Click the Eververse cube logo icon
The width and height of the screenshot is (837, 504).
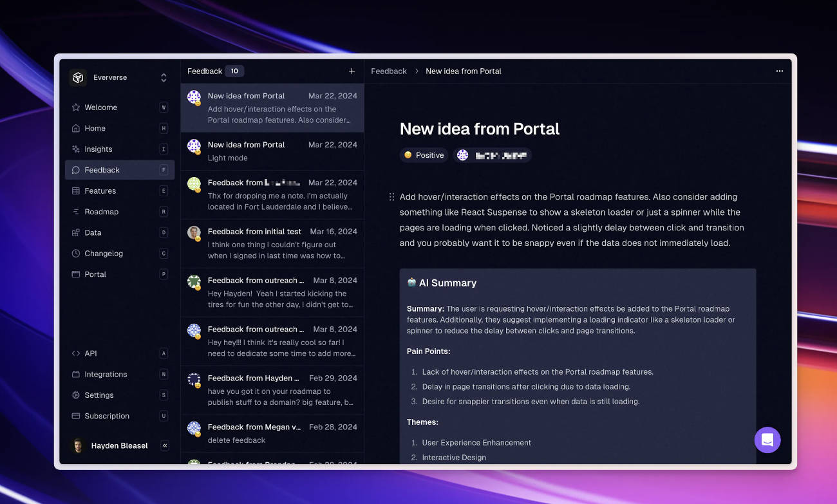coord(78,77)
